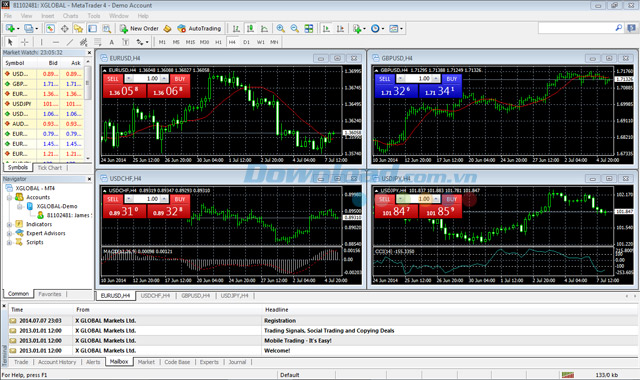Open the File menu
640x380 pixels.
click(8, 16)
